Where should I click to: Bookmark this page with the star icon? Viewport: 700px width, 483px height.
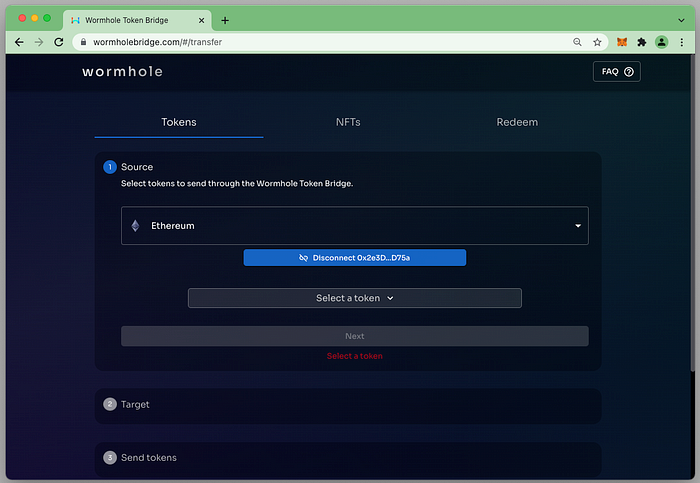[x=597, y=42]
